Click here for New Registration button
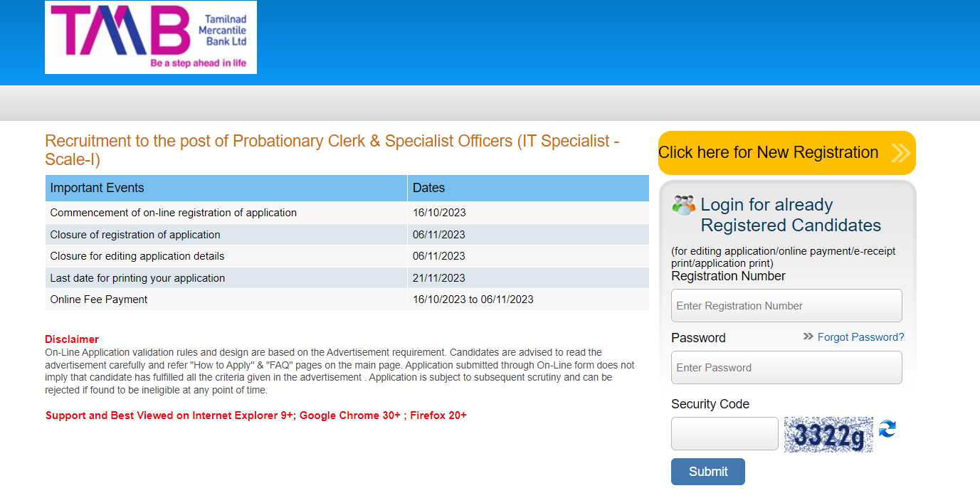 tap(769, 153)
